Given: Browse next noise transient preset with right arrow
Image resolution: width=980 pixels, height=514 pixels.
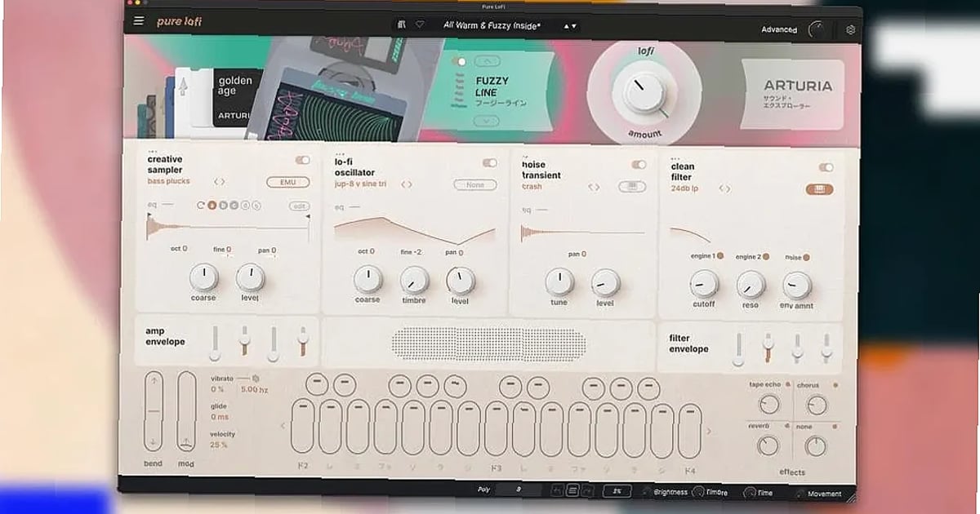Looking at the screenshot, I should pos(599,187).
